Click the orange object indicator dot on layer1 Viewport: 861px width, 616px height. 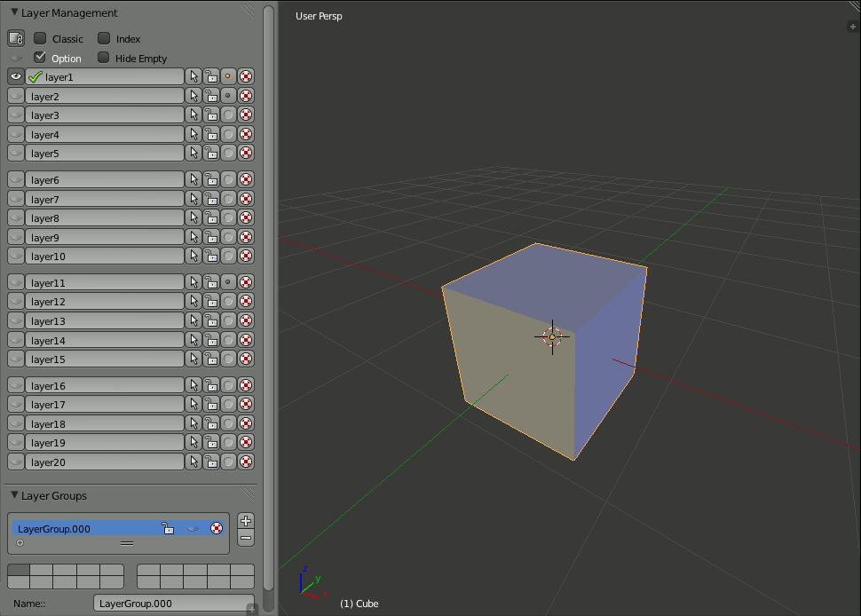(x=228, y=76)
